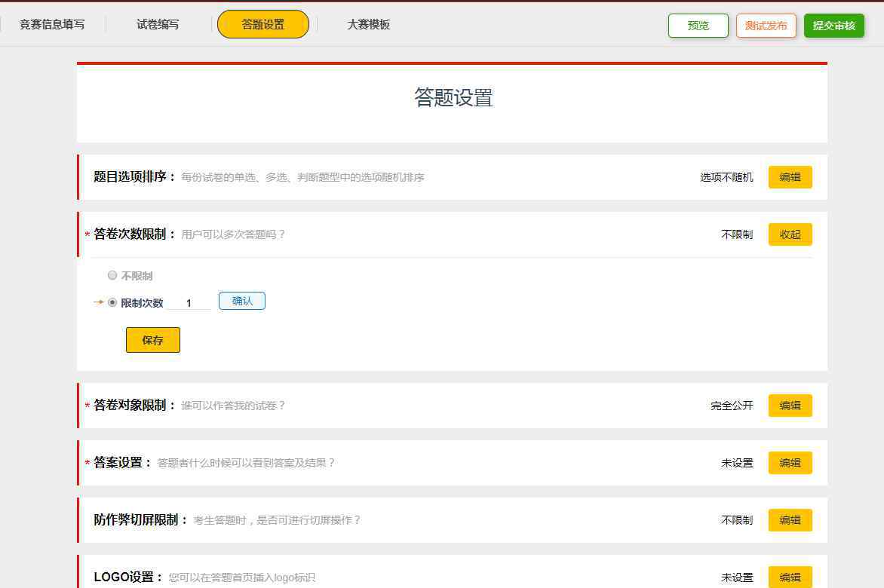884x588 pixels.
Task: Select the 答题设置 tab
Action: (x=262, y=25)
